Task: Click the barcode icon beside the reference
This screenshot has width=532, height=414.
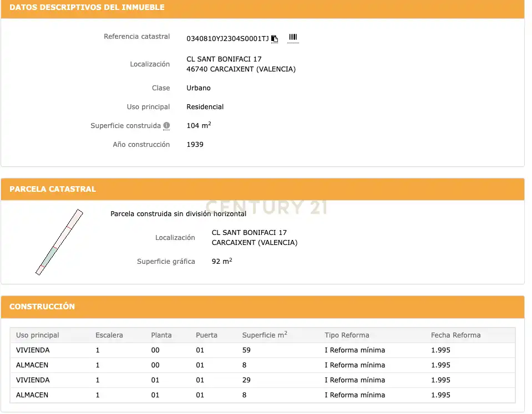Action: (293, 37)
